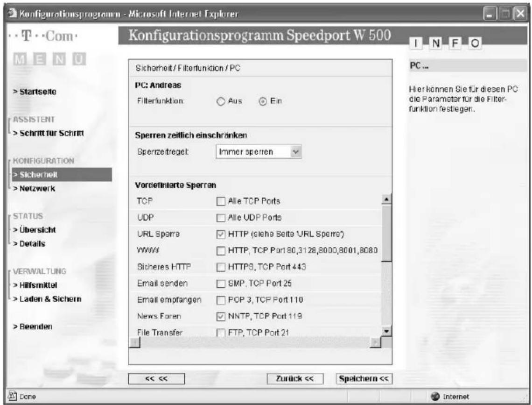Minimize the Internet Explorer window

490,14
